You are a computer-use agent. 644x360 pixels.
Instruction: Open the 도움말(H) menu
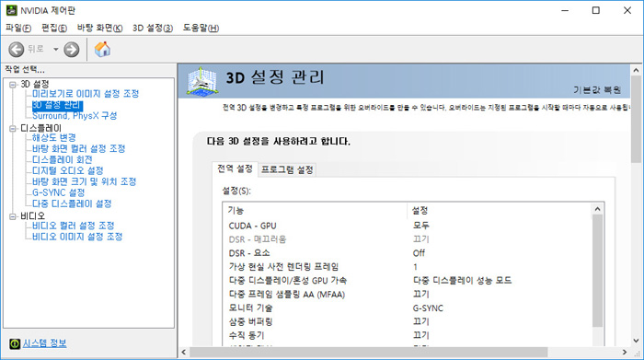[x=201, y=28]
